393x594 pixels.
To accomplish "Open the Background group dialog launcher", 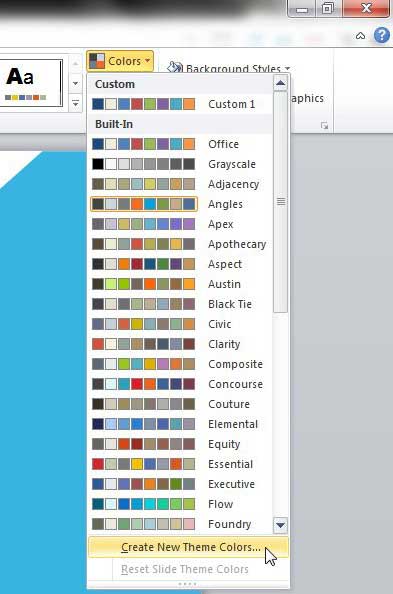I will click(x=324, y=125).
